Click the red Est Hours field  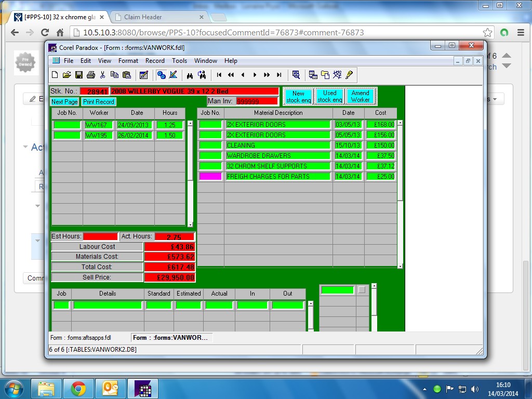point(100,237)
